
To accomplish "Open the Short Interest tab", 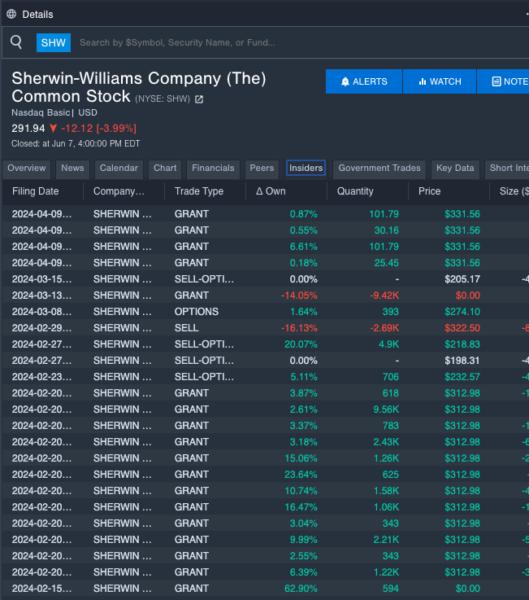I will coord(507,168).
